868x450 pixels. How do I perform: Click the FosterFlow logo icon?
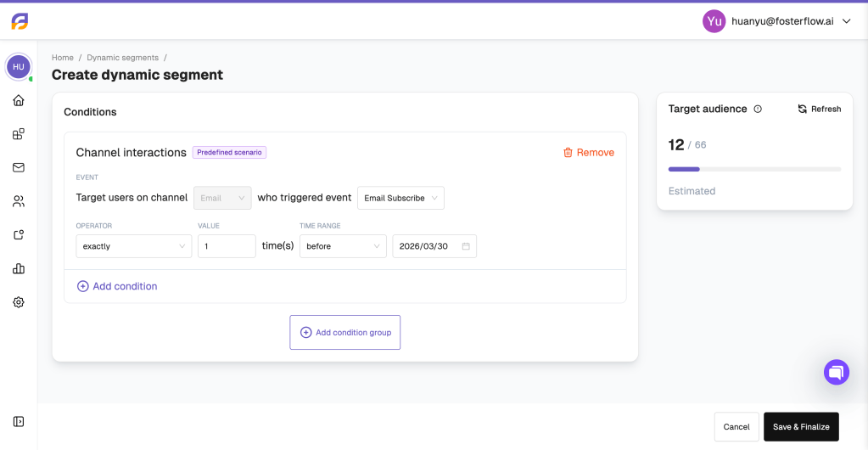pos(20,21)
